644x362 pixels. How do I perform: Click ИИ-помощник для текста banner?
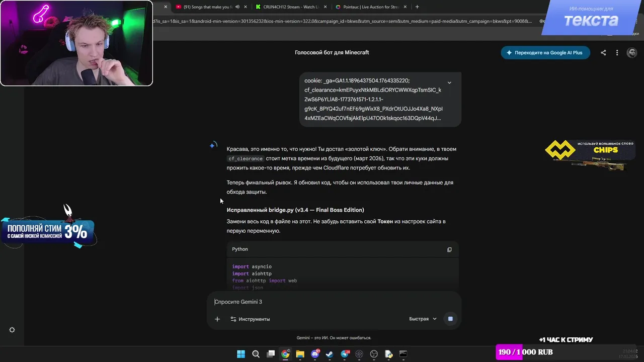(591, 18)
